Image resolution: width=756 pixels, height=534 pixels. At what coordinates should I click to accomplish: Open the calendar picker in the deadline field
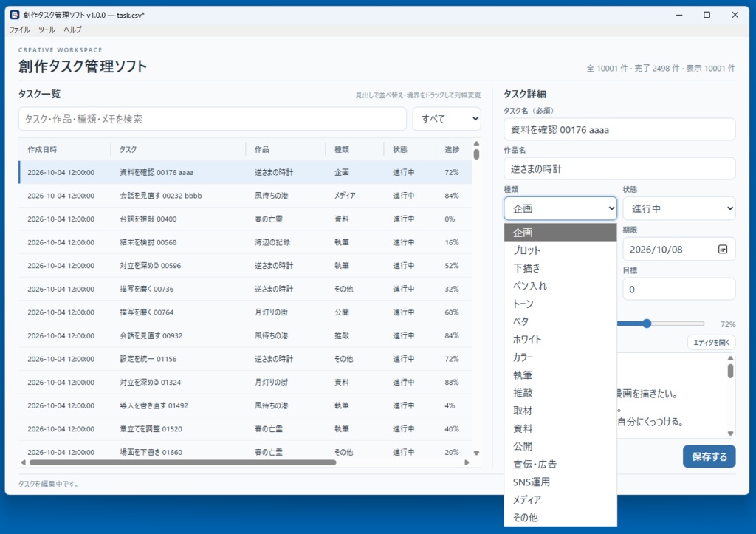(722, 250)
